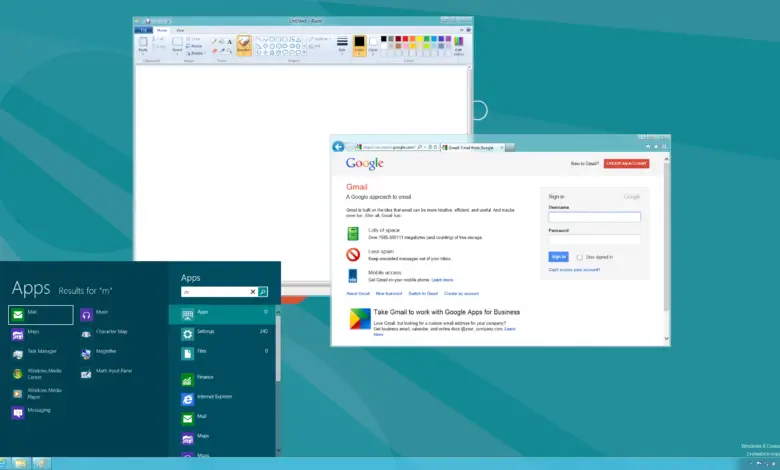Click the Fill with color bucket in Paint
This screenshot has width=780, height=470.
tap(222, 42)
